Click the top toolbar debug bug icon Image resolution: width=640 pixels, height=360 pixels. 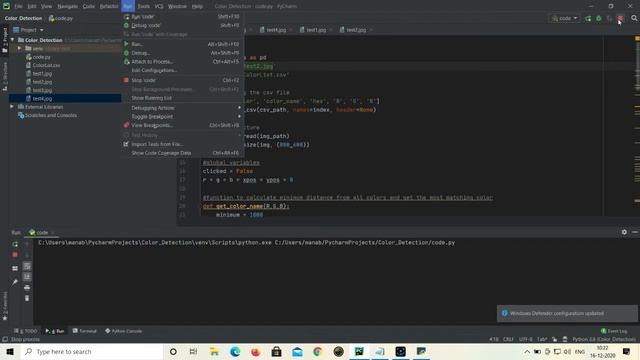point(599,18)
